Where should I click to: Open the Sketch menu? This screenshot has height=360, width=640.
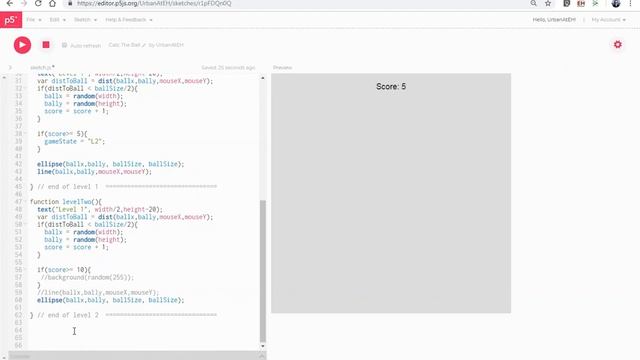[x=85, y=20]
